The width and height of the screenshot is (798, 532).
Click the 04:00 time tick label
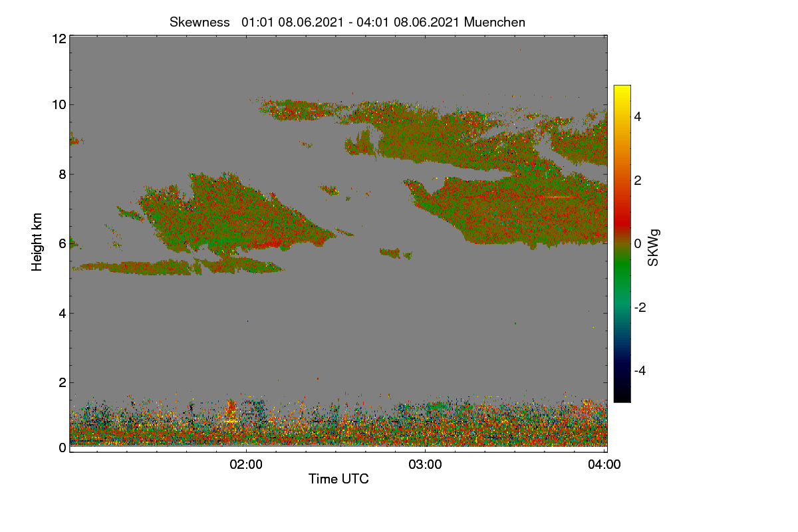[x=604, y=465]
